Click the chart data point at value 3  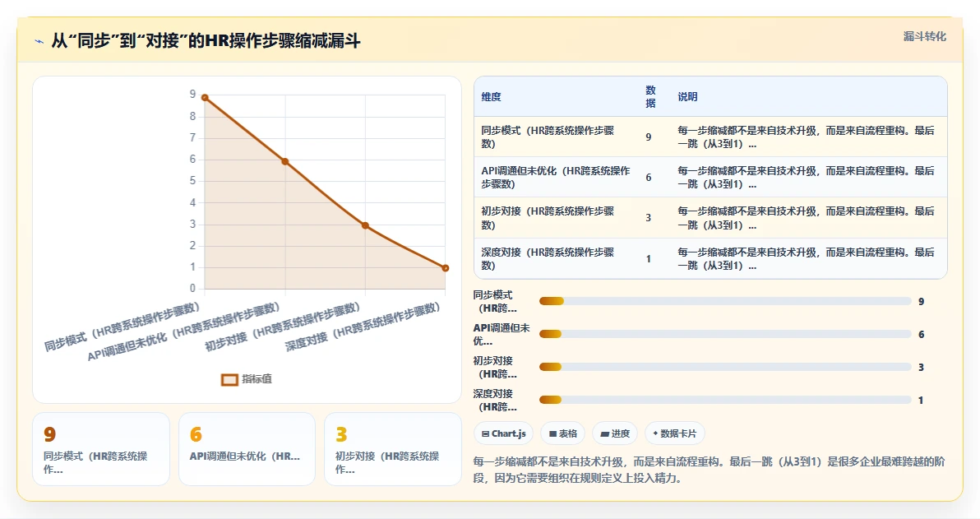365,225
